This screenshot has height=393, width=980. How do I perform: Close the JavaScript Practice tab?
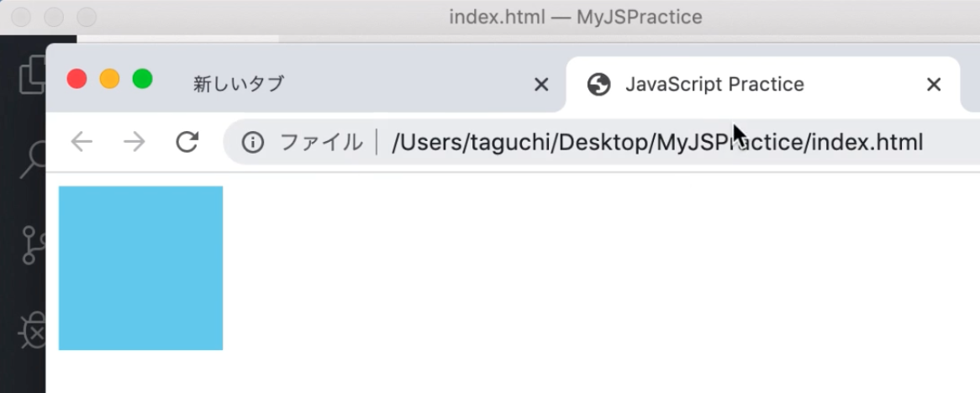coord(933,84)
